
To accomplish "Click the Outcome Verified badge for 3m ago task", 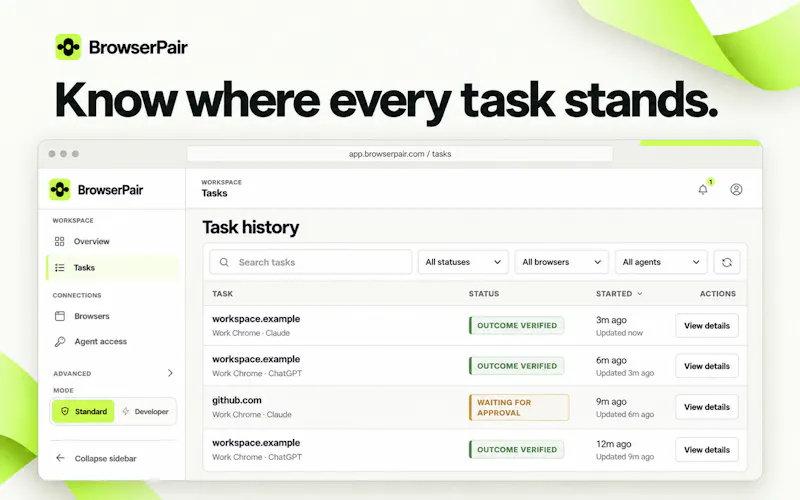I will (516, 326).
